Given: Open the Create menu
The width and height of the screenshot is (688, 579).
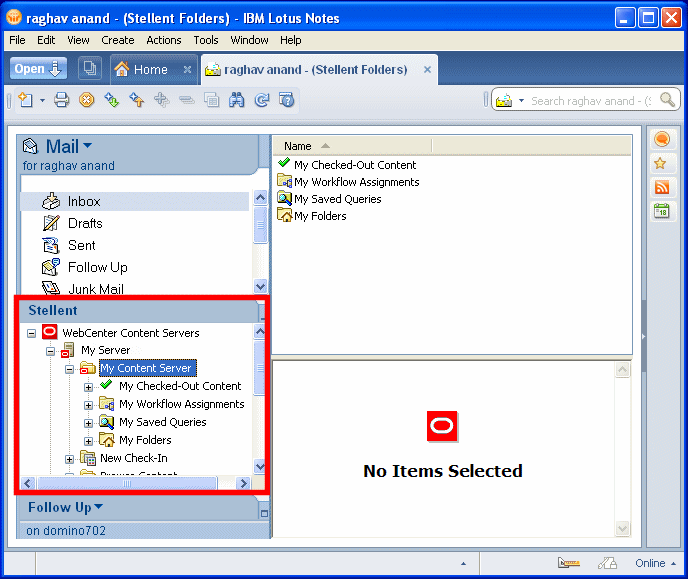Looking at the screenshot, I should [118, 40].
